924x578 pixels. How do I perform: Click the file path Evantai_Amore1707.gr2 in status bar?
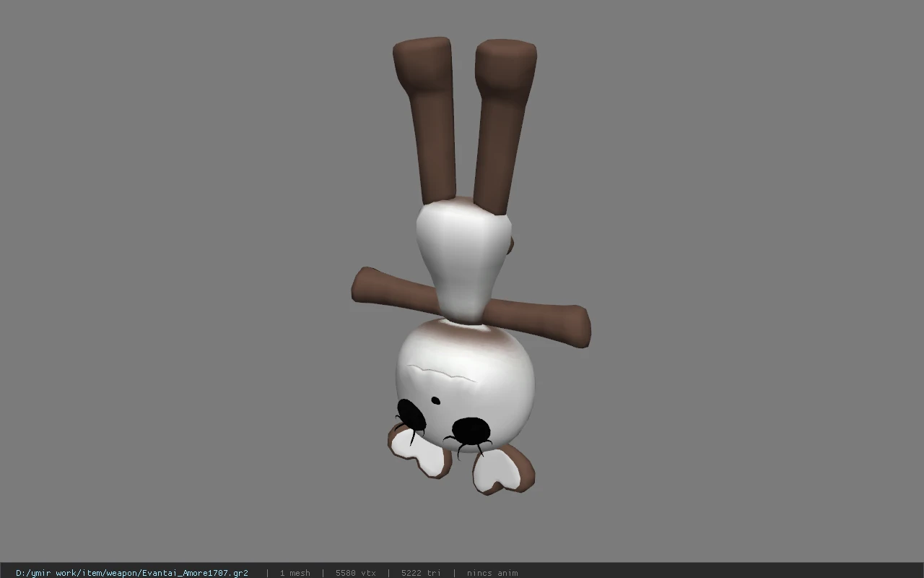click(132, 573)
